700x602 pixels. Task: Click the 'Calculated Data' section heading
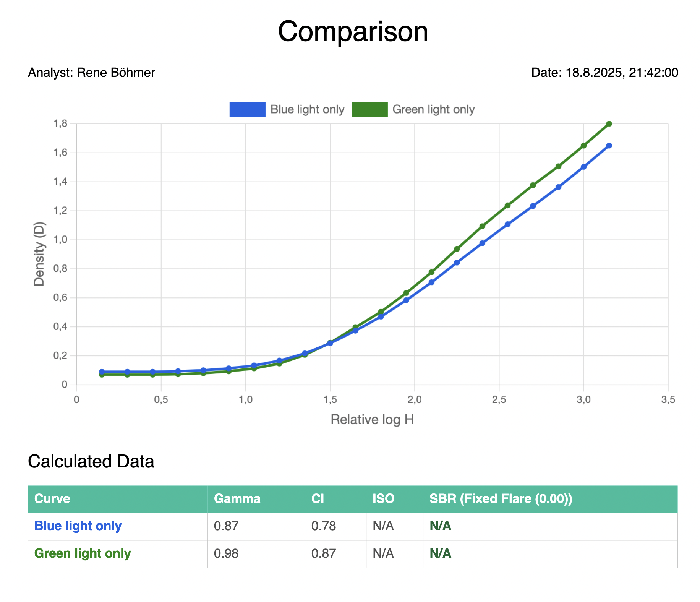click(91, 461)
